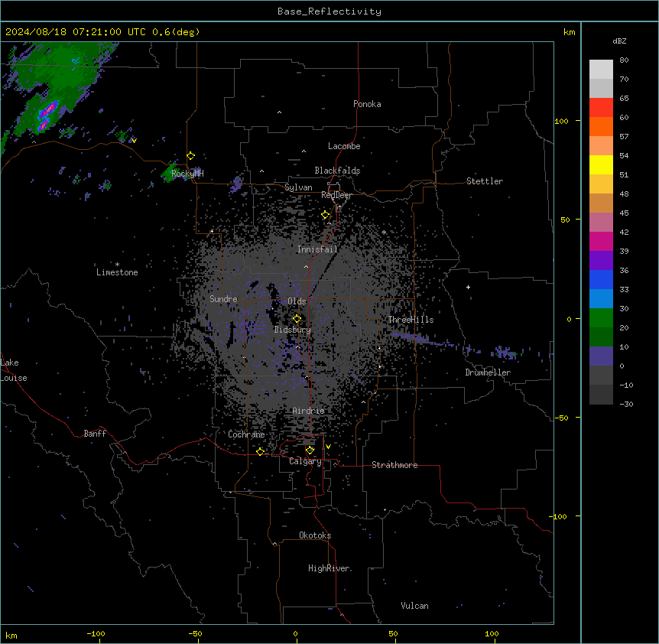Click the RedDeer city label
The width and height of the screenshot is (659, 644).
pyautogui.click(x=336, y=195)
